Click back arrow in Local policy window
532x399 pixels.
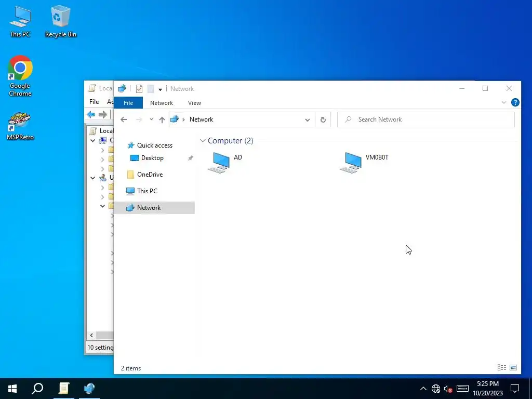(91, 114)
